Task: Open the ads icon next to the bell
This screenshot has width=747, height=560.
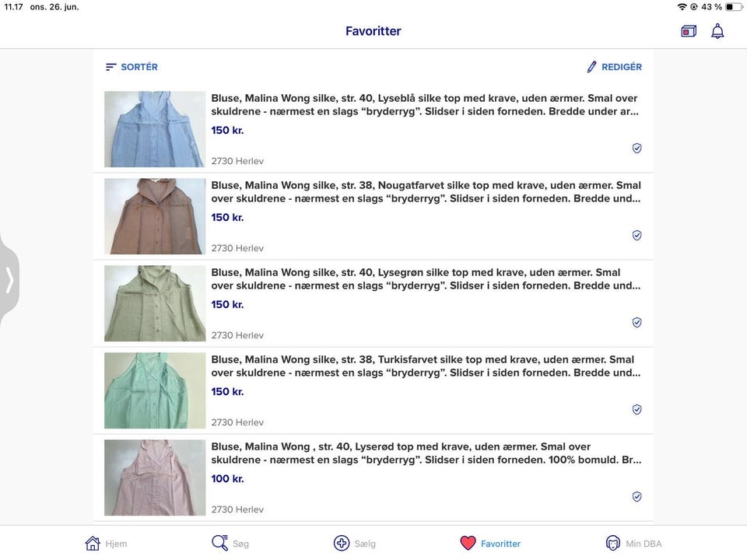Action: 689,31
